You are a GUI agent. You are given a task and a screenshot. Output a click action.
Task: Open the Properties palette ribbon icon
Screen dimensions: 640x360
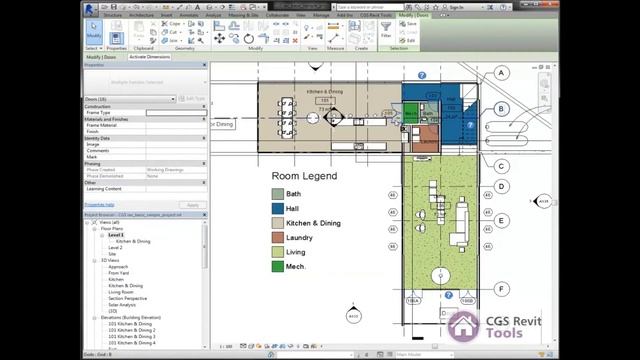[x=116, y=39]
